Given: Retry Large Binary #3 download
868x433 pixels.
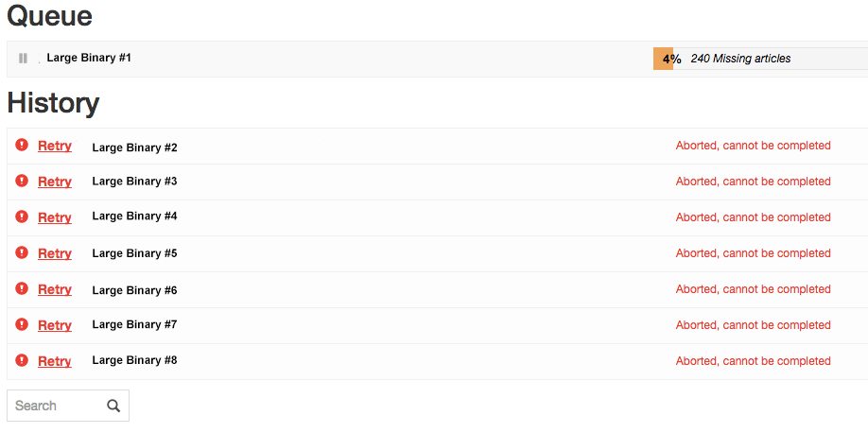Looking at the screenshot, I should pos(54,182).
